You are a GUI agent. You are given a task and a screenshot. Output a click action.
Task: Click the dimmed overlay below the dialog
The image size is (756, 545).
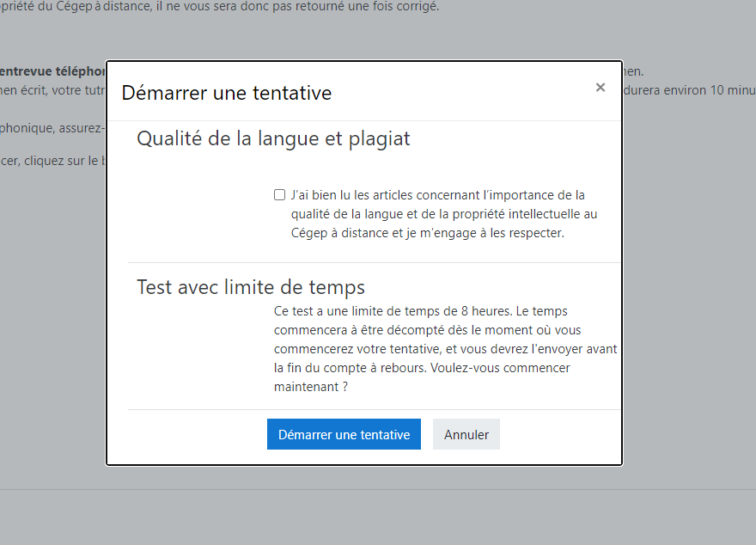click(378, 511)
